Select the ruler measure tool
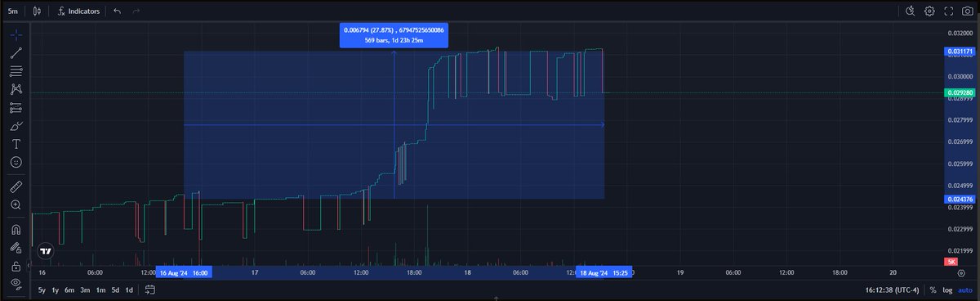 coord(16,186)
